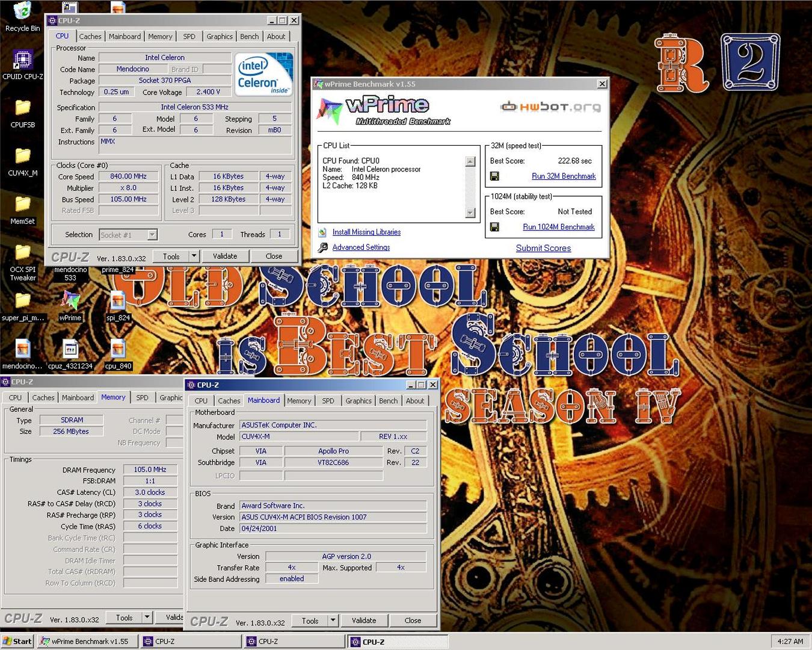The width and height of the screenshot is (812, 650).
Task: Click the second CPU-Z taskbar button
Action: (x=295, y=642)
